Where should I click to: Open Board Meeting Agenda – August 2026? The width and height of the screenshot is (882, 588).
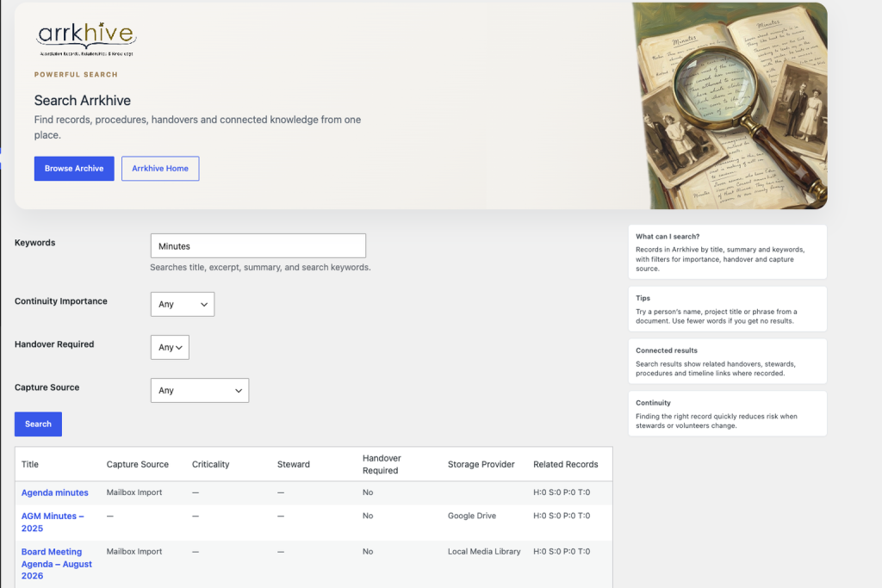(56, 564)
